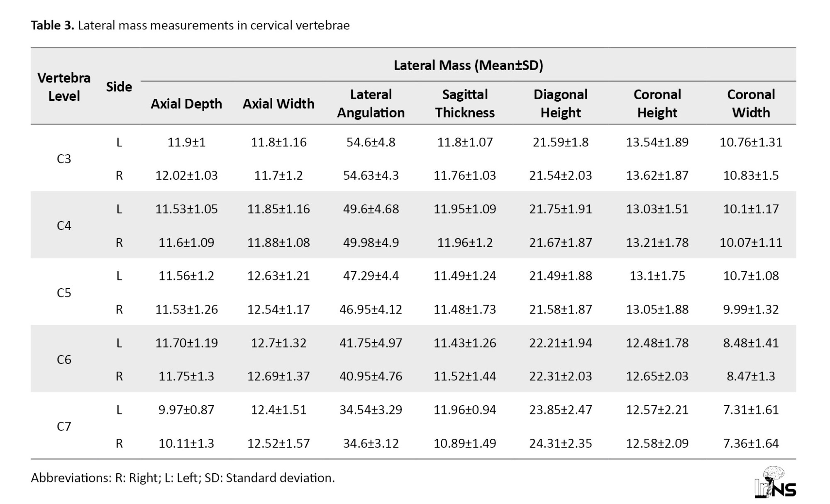Click the abbreviations footnote text
The width and height of the screenshot is (830, 504).
click(x=183, y=478)
